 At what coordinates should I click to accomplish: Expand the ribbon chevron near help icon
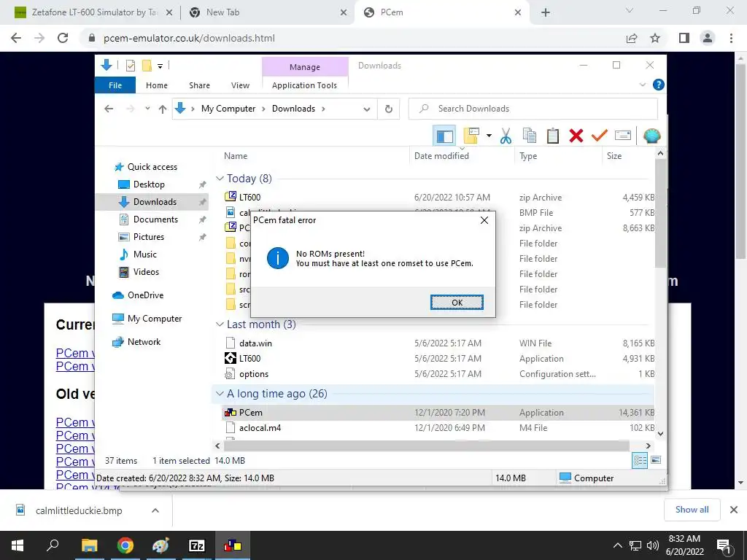coord(642,85)
